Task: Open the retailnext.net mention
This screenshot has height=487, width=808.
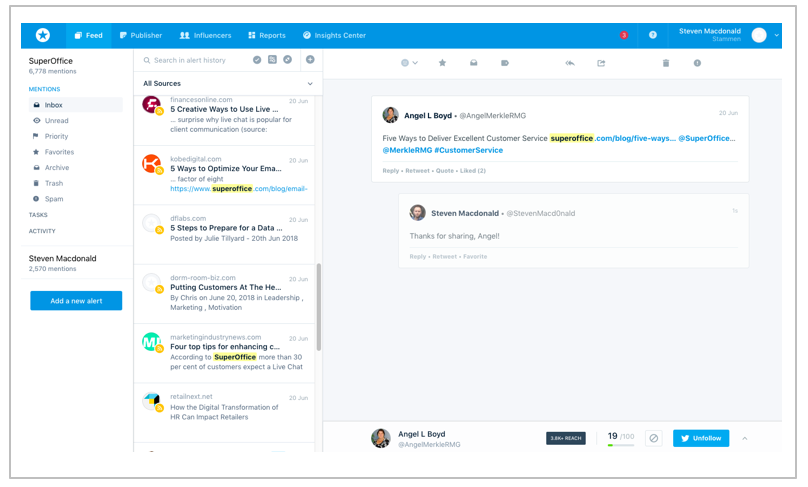Action: [x=225, y=412]
